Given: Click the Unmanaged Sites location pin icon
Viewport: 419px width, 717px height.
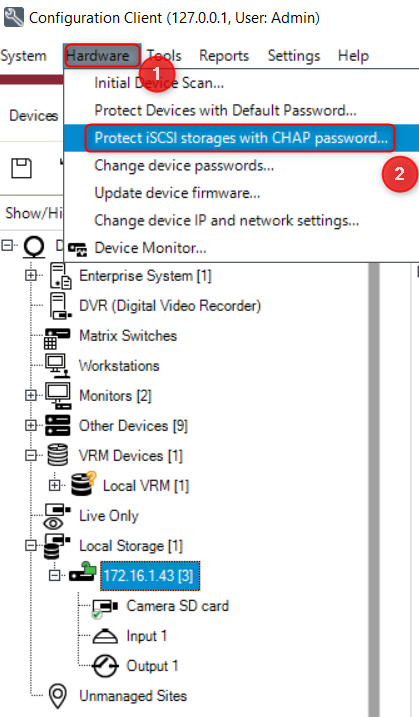Looking at the screenshot, I should tap(58, 696).
